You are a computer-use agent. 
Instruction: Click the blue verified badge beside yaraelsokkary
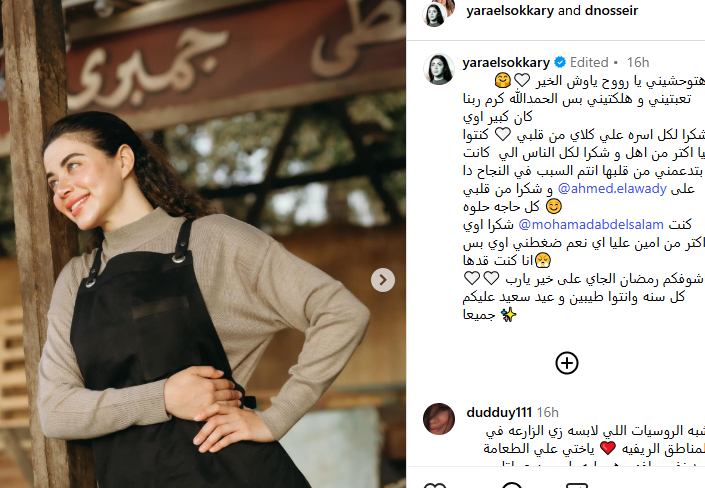coord(560,62)
